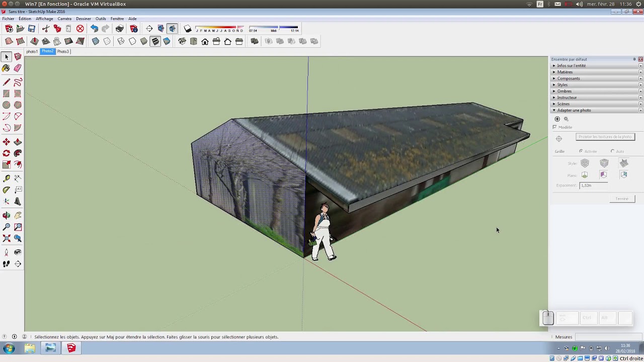Select the Pan hand tool
This screenshot has width=644, height=362.
coord(18,215)
